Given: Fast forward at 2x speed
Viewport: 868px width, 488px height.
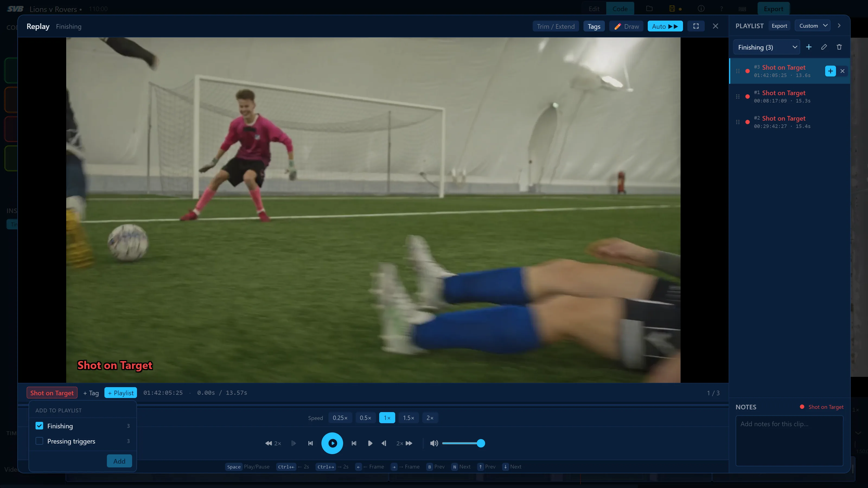Looking at the screenshot, I should coord(404,443).
